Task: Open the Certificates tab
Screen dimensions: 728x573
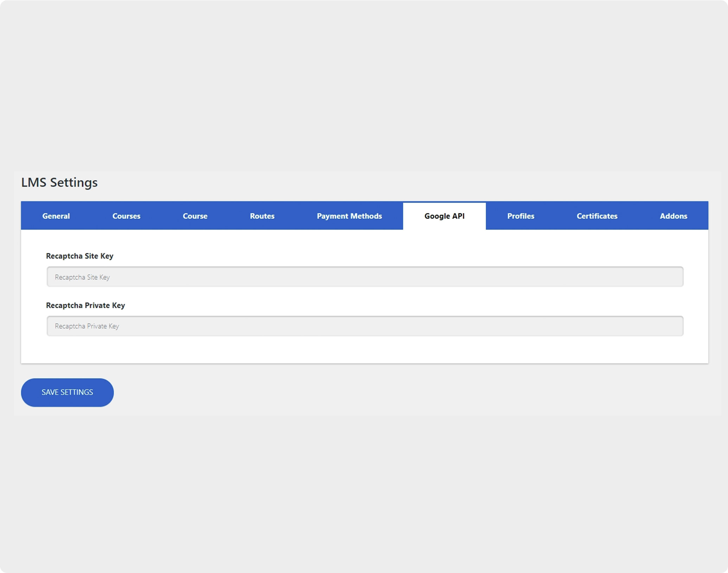Action: [x=597, y=216]
